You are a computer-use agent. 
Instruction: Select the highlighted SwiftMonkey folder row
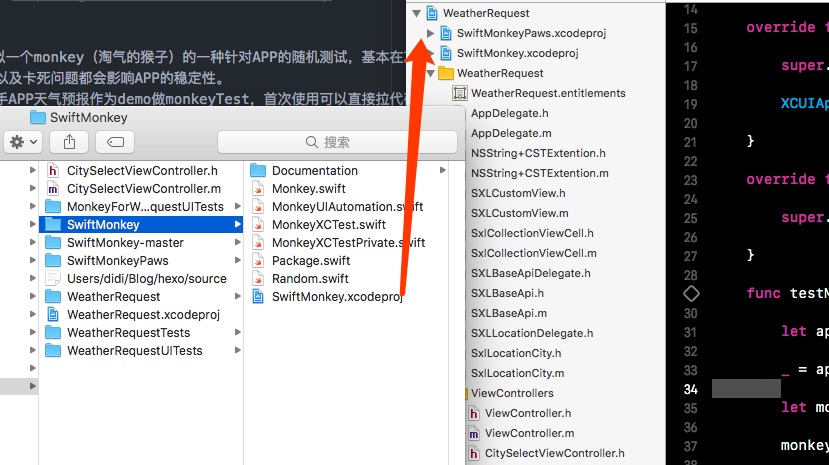pos(141,225)
